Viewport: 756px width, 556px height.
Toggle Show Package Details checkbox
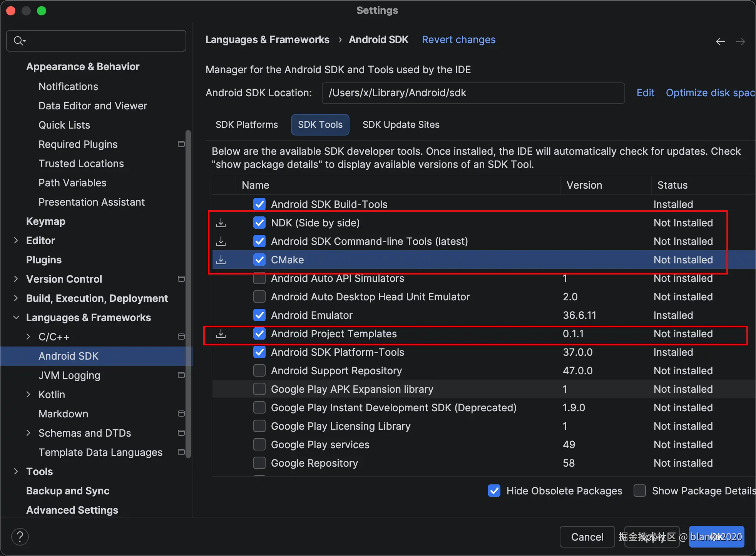coord(640,491)
